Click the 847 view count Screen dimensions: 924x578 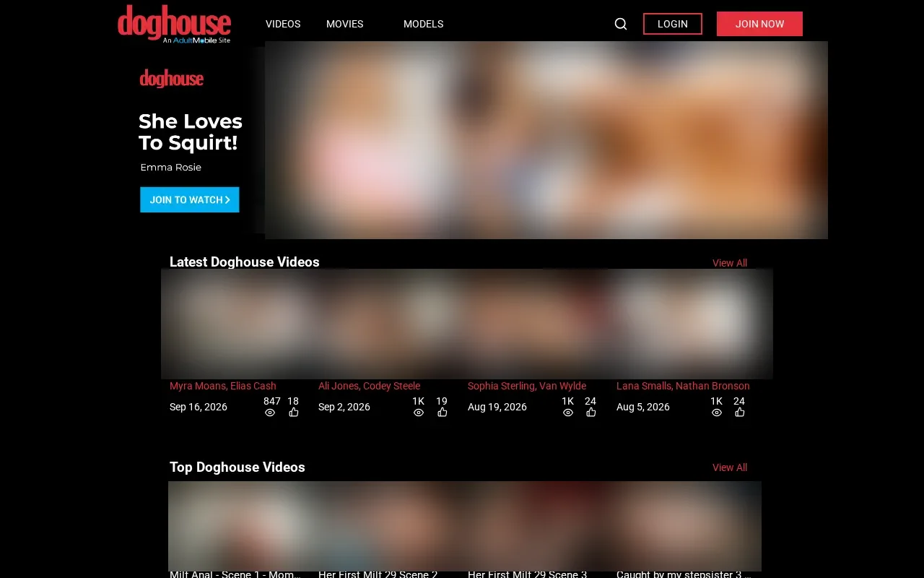(272, 401)
